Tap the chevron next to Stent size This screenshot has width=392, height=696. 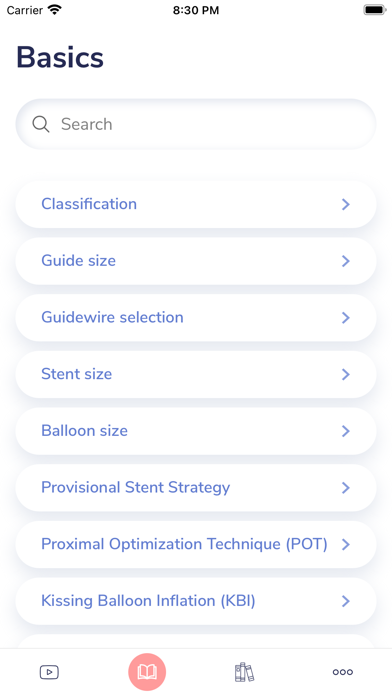coord(345,374)
